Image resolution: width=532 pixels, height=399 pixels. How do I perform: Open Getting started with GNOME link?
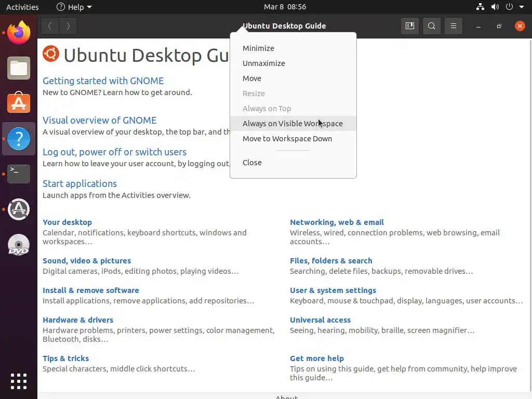click(103, 81)
